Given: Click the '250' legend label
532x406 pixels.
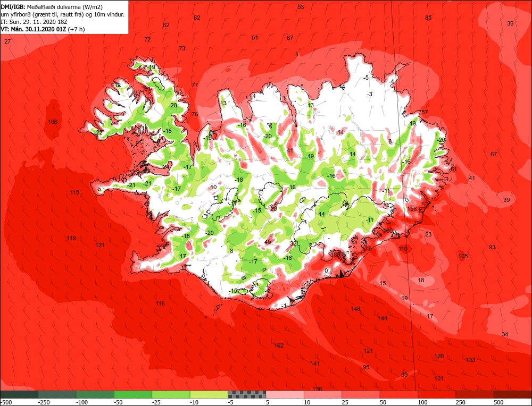Looking at the screenshot, I should (x=460, y=402).
